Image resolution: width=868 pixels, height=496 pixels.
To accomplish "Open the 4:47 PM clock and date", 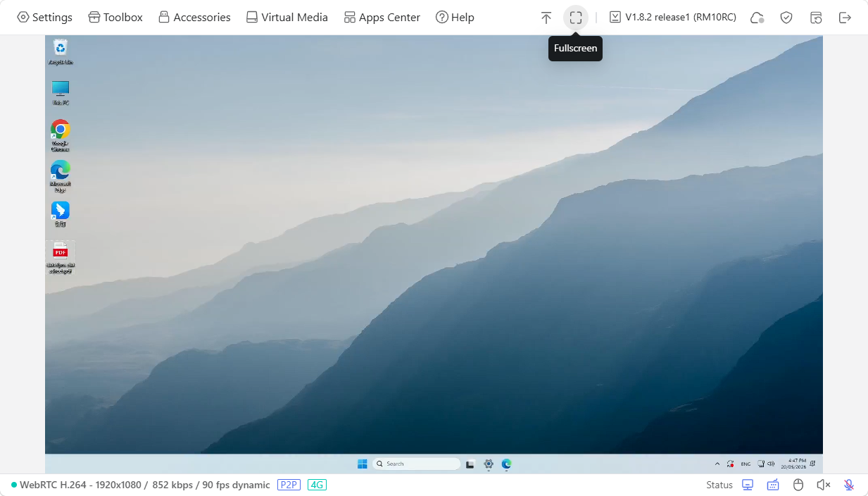I will point(793,464).
